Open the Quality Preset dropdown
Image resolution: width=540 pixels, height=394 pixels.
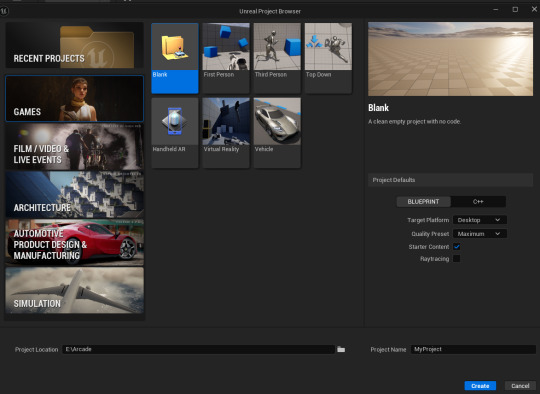[479, 234]
